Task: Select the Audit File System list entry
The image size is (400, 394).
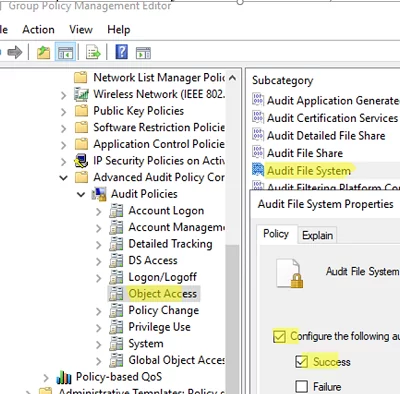Action: coord(309,171)
